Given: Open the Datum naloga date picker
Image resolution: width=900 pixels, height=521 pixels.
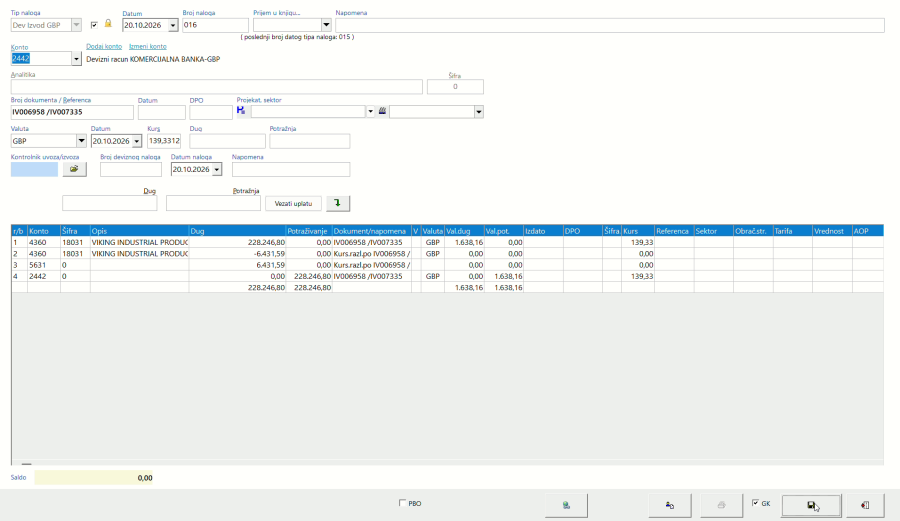Looking at the screenshot, I should click(x=217, y=169).
